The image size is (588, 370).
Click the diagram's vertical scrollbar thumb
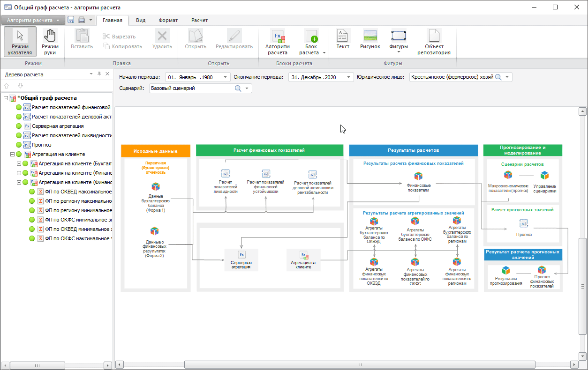(582, 286)
